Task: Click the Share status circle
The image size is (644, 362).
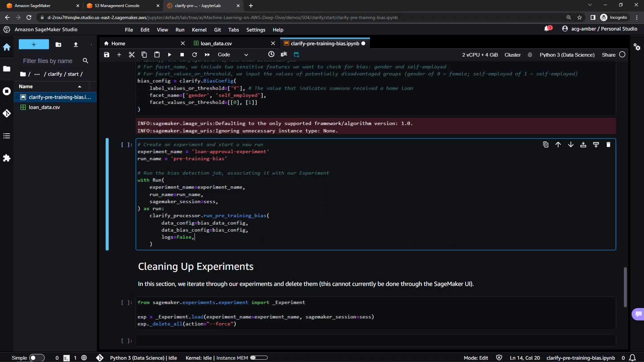Action: coord(622,55)
